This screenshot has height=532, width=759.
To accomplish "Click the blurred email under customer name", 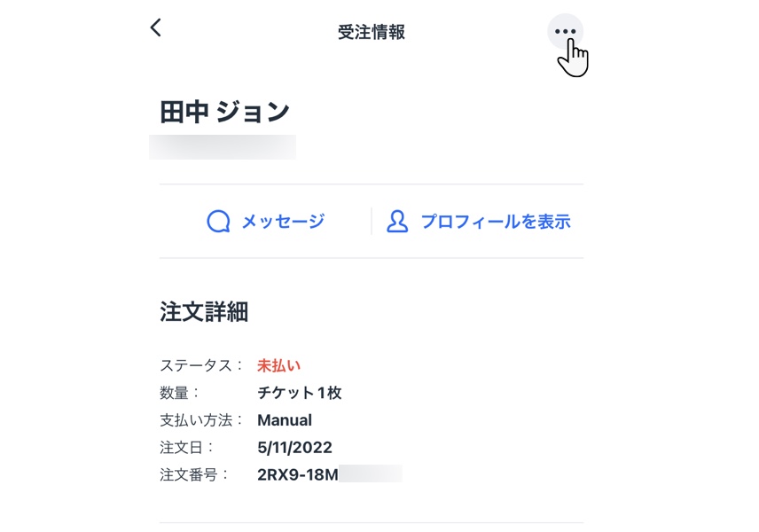I will pyautogui.click(x=223, y=147).
